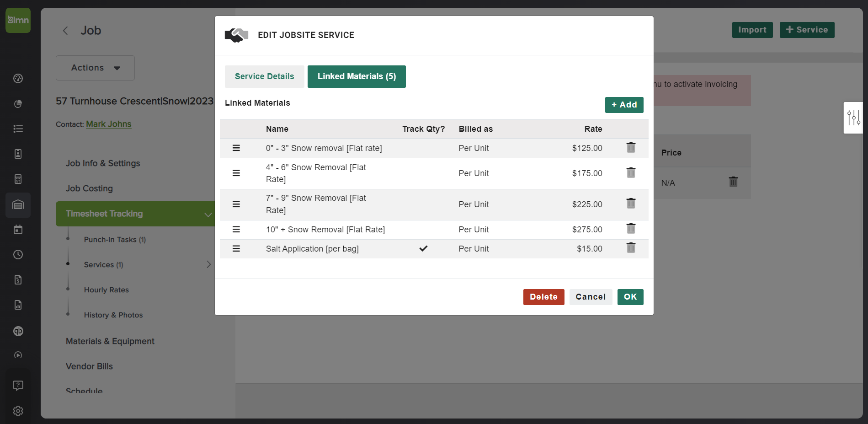Grab the reorder handle for 4" - 6" Snow Removal

point(236,173)
